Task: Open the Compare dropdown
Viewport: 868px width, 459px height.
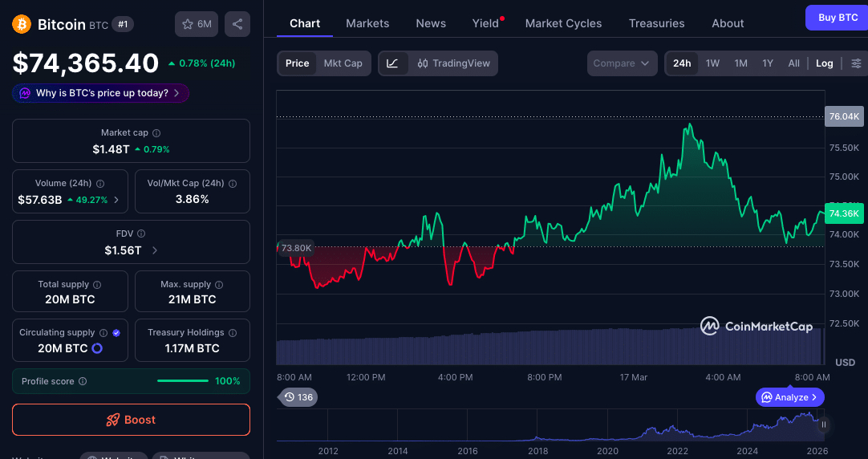Action: point(623,63)
